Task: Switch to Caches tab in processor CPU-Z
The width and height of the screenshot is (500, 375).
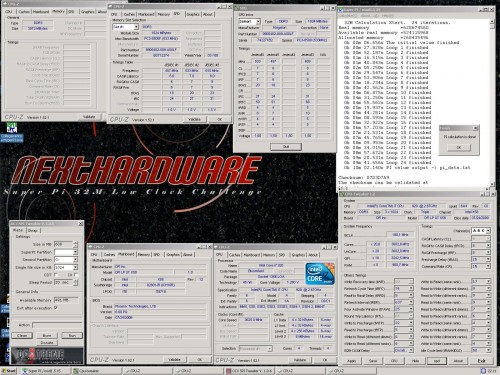Action: [234, 255]
